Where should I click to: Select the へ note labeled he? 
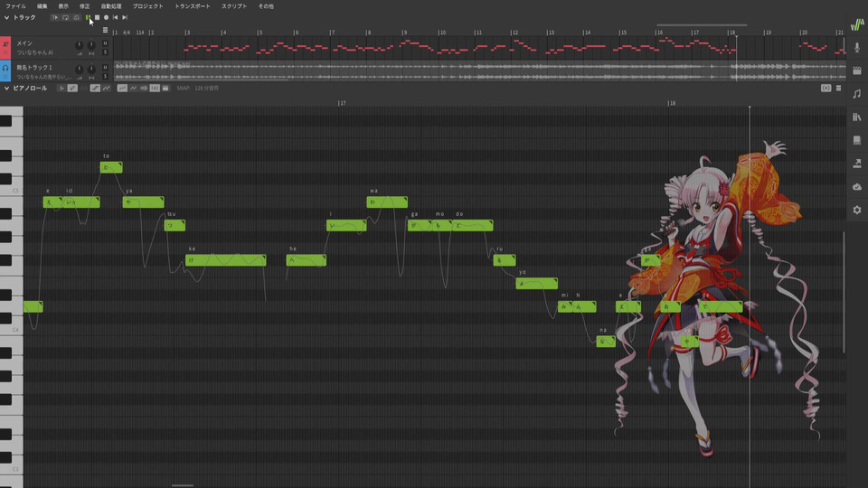click(307, 260)
